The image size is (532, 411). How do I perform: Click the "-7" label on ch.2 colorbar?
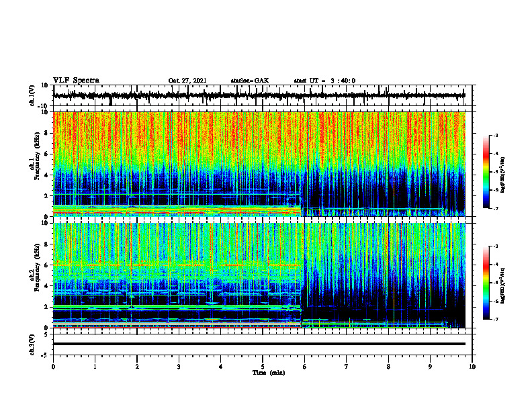tap(496, 319)
